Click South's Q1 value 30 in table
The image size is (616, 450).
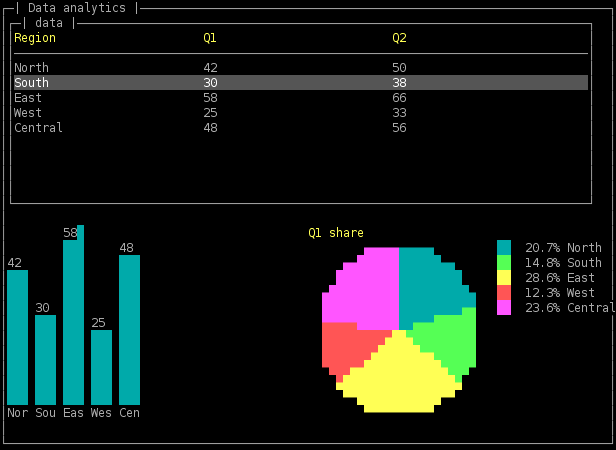(210, 83)
